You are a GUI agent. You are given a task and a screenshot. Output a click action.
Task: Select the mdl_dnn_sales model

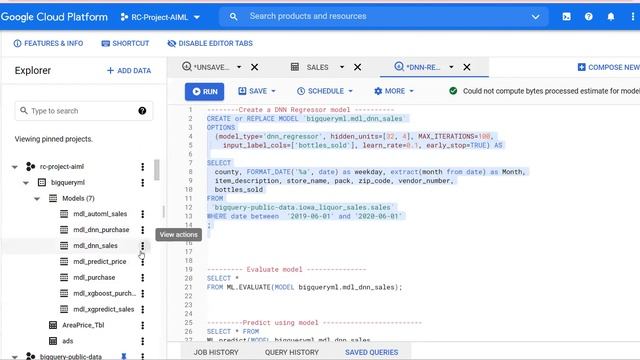95,246
